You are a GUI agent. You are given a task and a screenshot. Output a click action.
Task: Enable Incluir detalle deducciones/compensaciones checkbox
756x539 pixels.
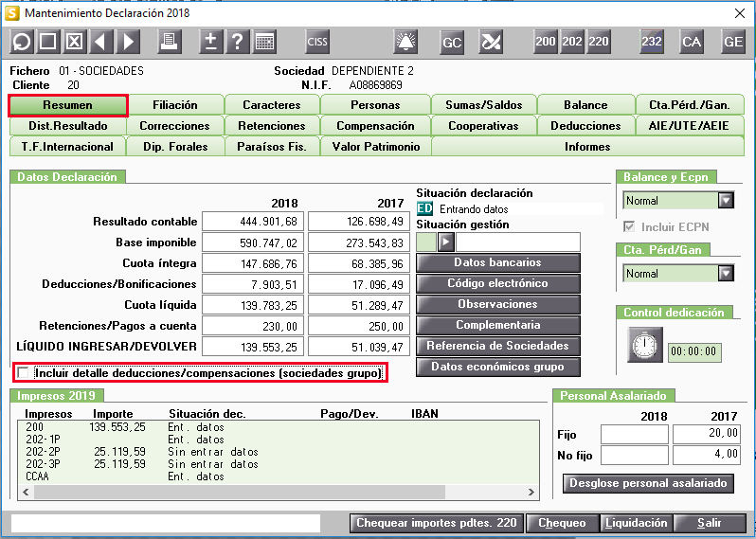click(x=23, y=372)
